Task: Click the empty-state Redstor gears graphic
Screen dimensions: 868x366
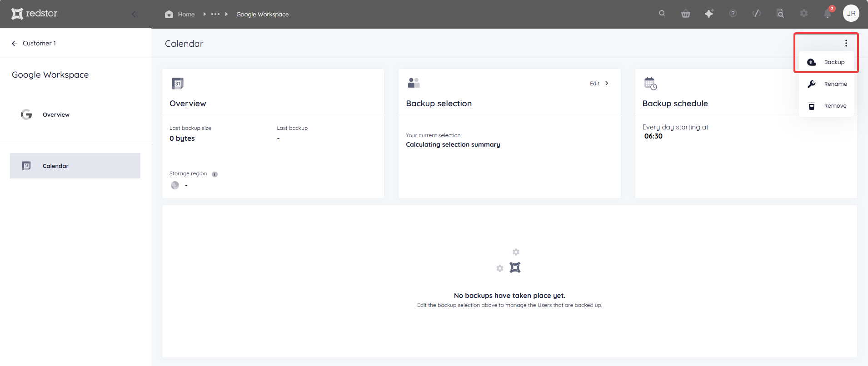Action: 509,261
